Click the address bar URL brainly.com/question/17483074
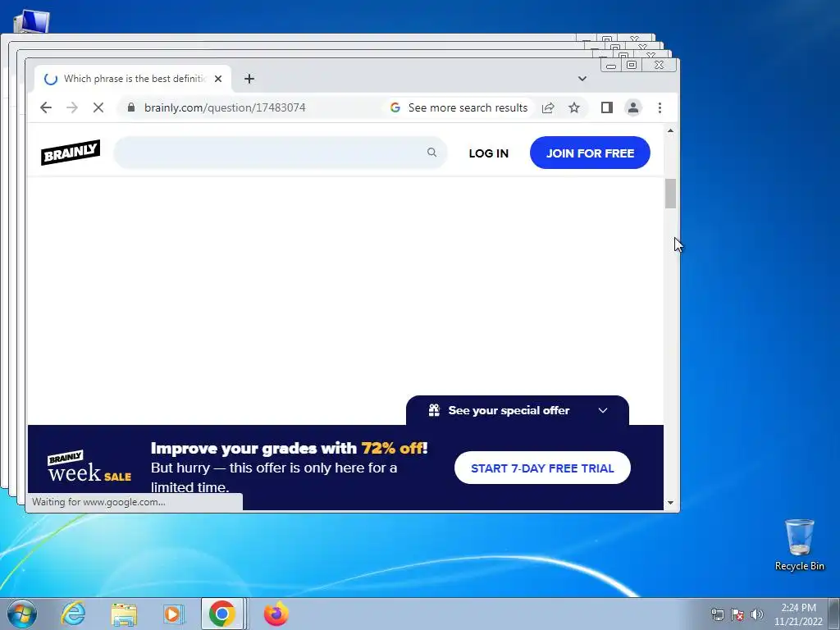Viewport: 840px width, 630px height. 225,107
